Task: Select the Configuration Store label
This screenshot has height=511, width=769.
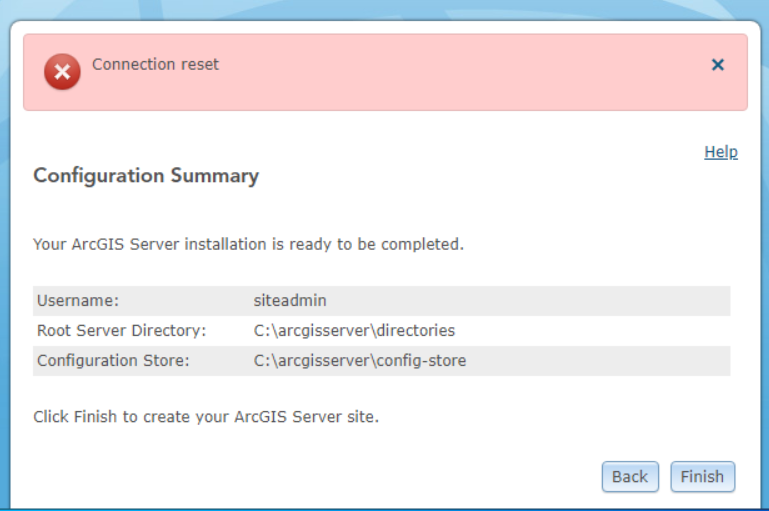Action: (110, 360)
